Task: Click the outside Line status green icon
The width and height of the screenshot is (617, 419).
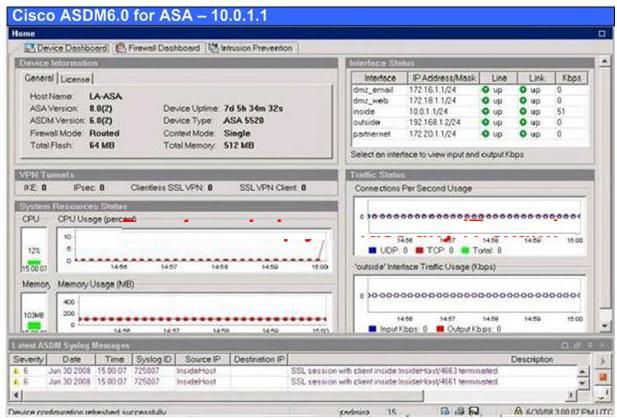Action: pos(486,122)
